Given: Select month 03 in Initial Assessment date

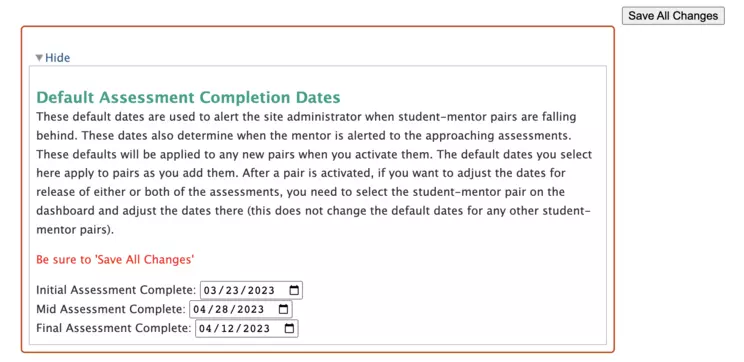Looking at the screenshot, I should [x=210, y=290].
